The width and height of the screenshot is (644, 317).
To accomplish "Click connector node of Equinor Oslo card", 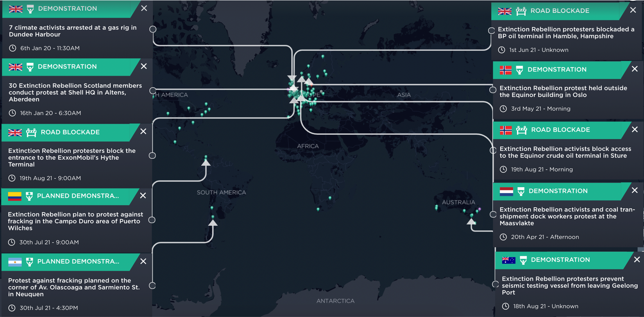I will (493, 90).
